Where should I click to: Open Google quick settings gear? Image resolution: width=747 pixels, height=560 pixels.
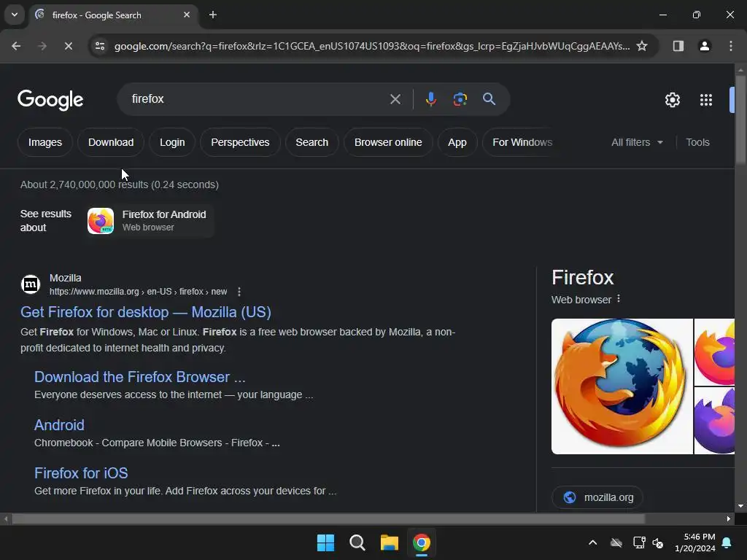pyautogui.click(x=672, y=100)
